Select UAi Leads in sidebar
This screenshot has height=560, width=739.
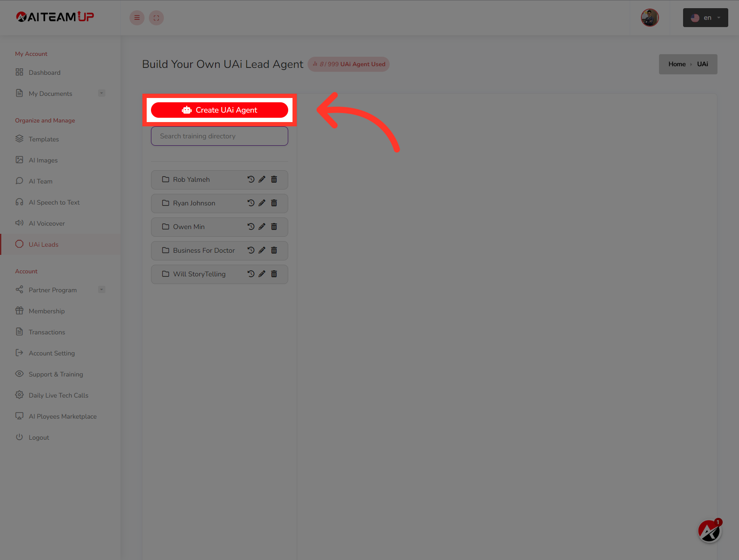point(60,245)
